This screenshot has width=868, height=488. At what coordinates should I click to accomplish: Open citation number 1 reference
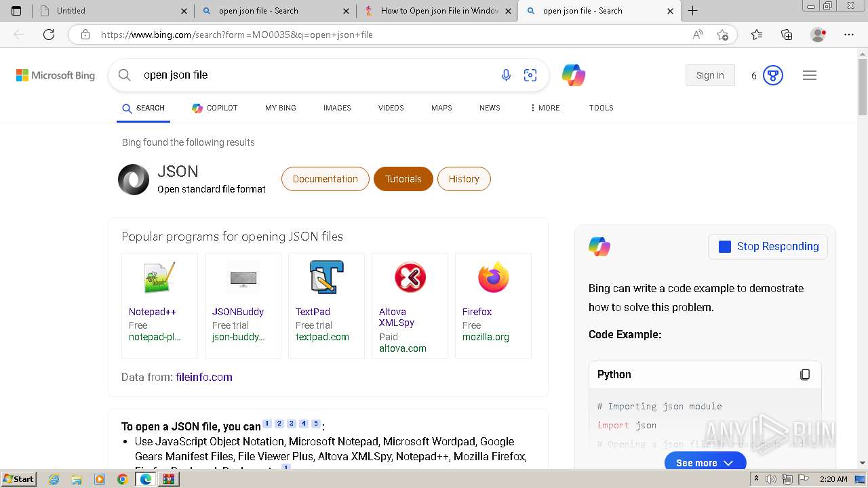point(267,424)
